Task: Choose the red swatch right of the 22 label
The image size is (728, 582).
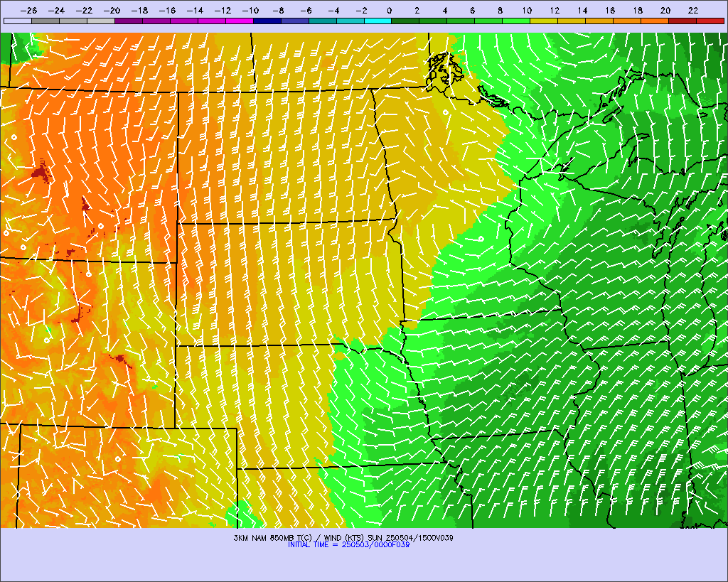Action: 710,21
